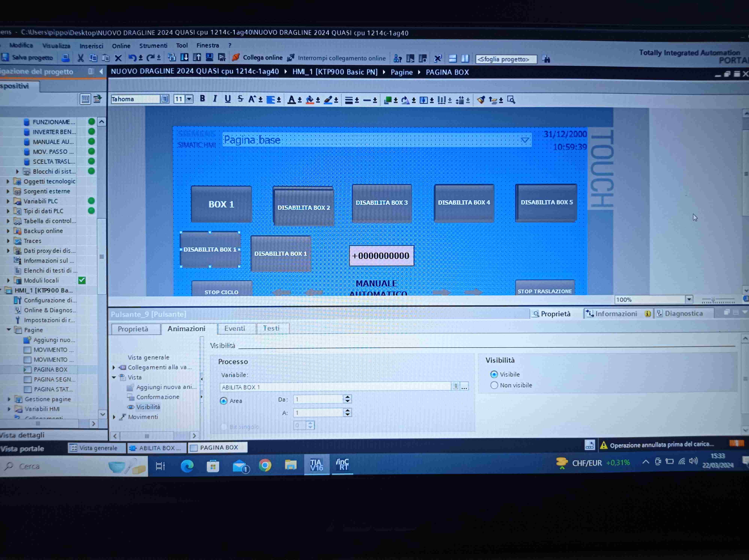Click the split editor vertically icon
Viewport: 749px width, 560px height.
click(465, 59)
